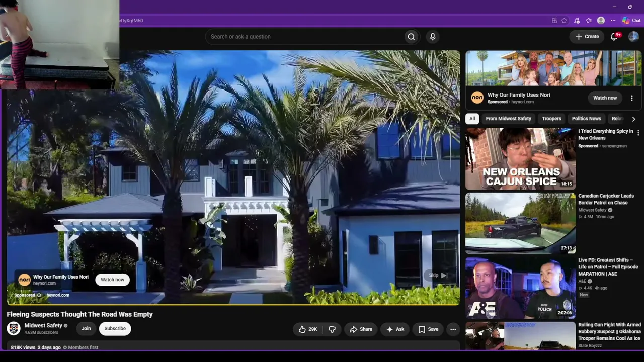The image size is (644, 362).
Task: Click the YouTube search magnifier button
Action: pos(411,37)
